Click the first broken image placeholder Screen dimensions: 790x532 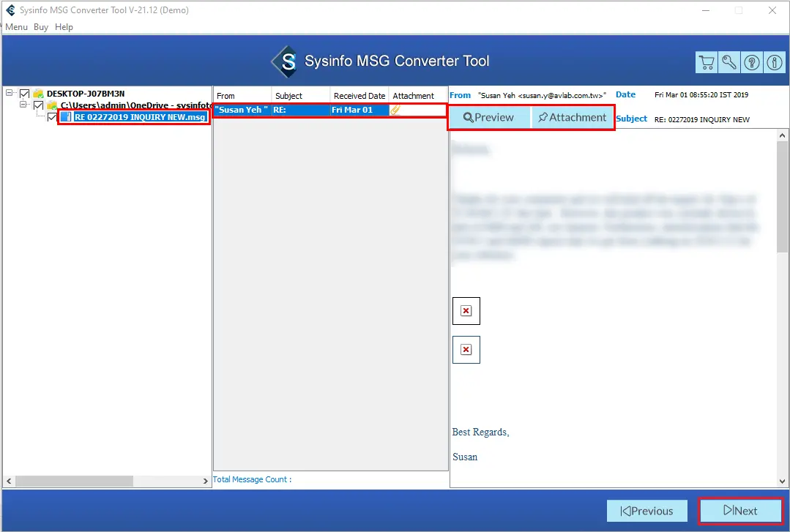[x=466, y=311]
